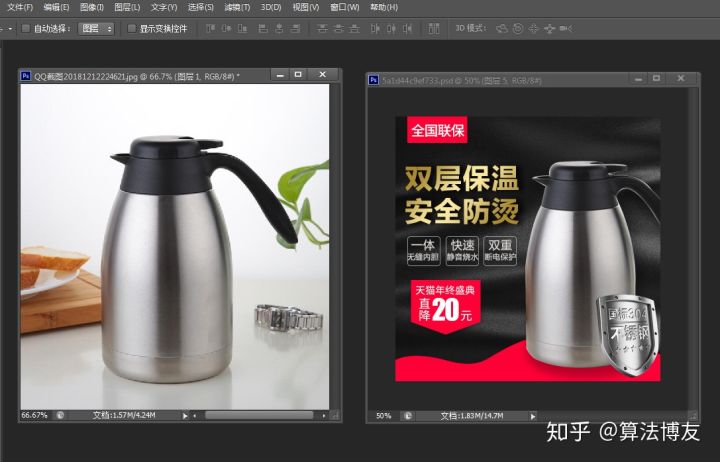Click the Ps icon of the QQ截图 jpg window
The height and width of the screenshot is (462, 720).
tap(26, 75)
